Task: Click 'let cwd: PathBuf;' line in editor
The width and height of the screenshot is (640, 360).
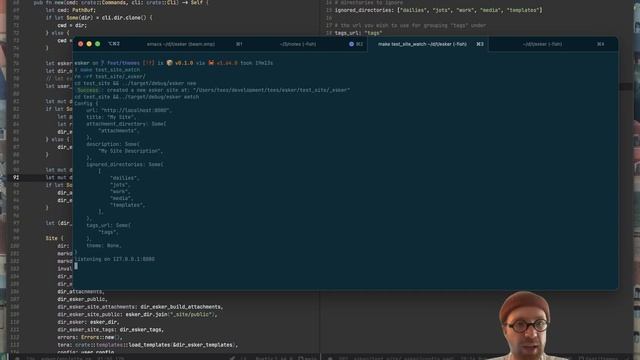Action: (70, 10)
